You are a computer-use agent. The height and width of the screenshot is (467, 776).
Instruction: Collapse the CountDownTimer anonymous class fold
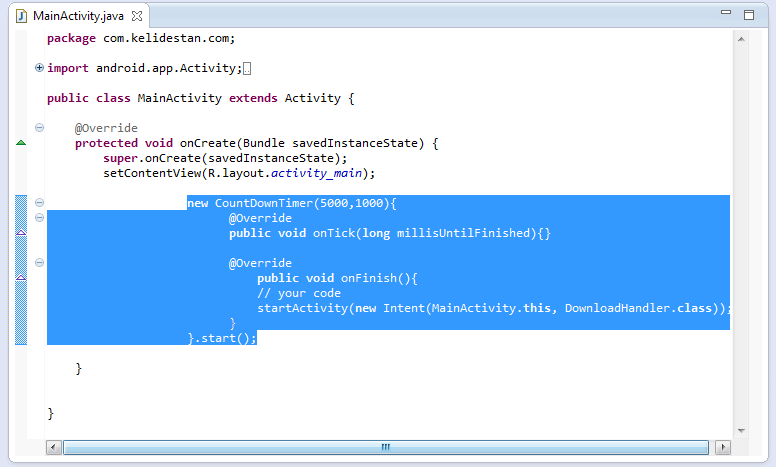click(x=40, y=202)
